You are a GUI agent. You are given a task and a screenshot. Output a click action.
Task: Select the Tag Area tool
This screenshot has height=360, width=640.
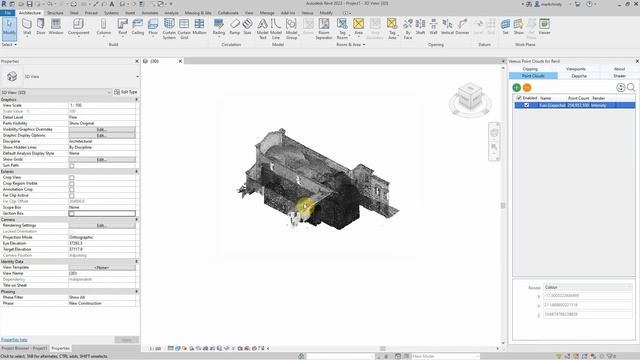392,29
